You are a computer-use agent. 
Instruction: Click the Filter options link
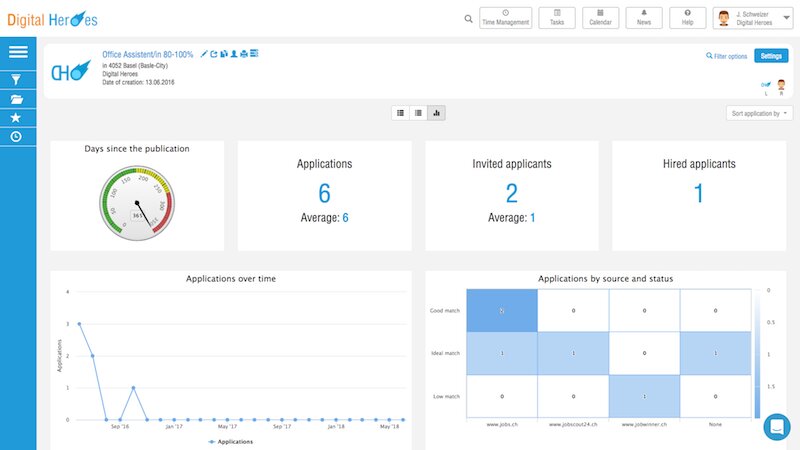click(726, 56)
